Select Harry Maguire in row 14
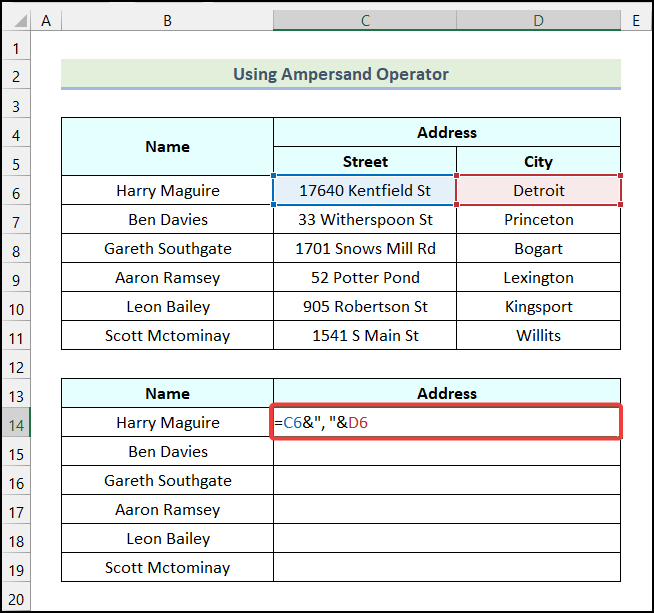Viewport: 654px width, 613px height. (x=167, y=422)
